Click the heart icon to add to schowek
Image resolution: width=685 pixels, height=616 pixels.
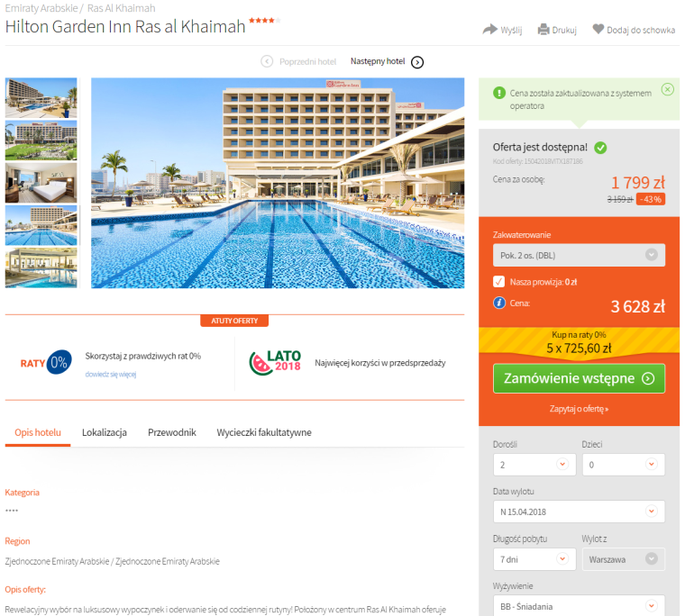[598, 29]
